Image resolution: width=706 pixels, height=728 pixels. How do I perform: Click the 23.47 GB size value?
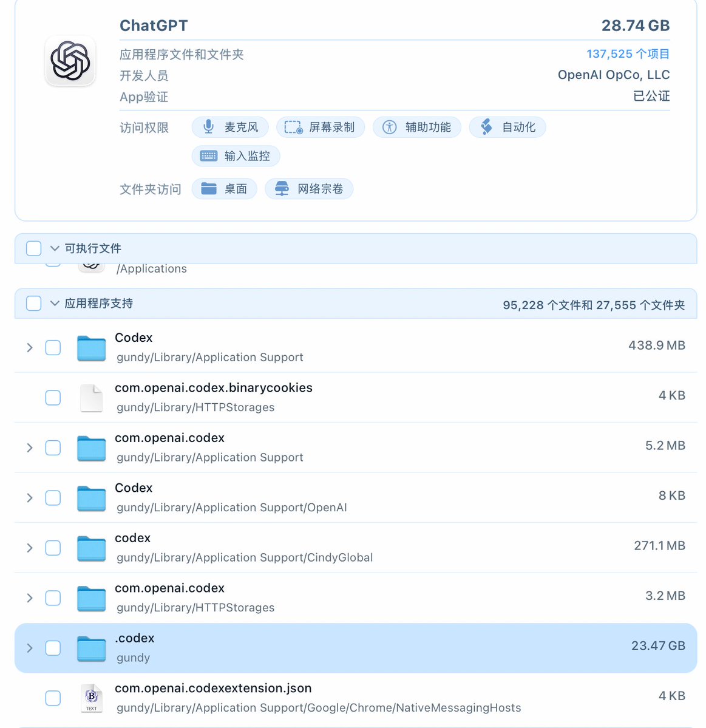658,646
